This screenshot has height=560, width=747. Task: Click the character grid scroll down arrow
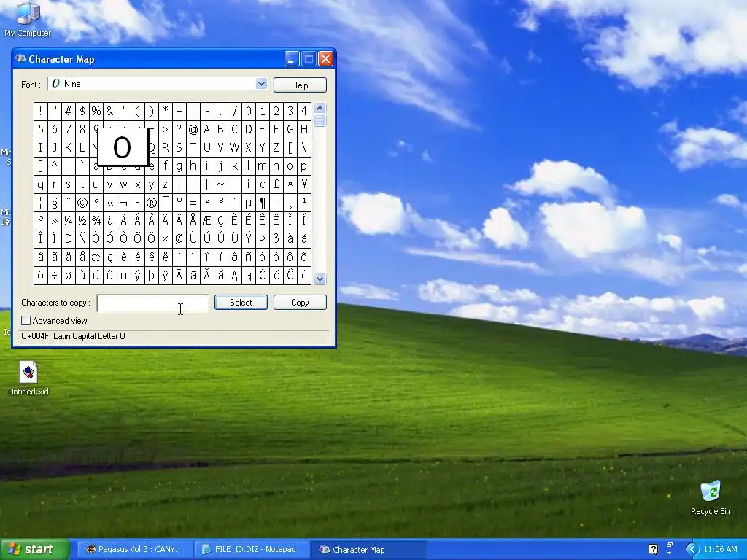pos(320,279)
